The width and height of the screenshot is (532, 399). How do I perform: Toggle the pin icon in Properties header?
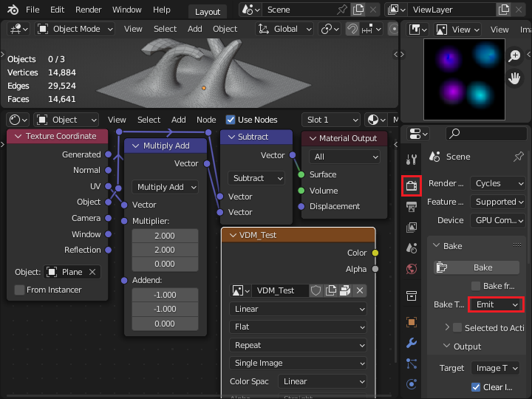pyautogui.click(x=519, y=157)
